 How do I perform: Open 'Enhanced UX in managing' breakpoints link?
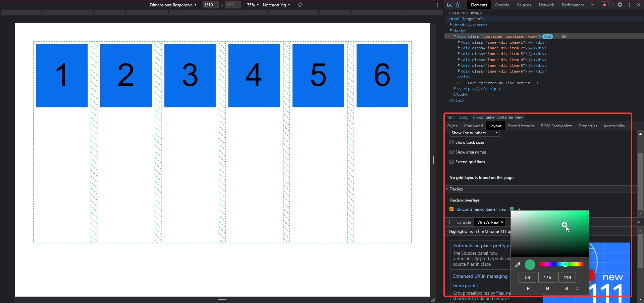click(x=480, y=276)
